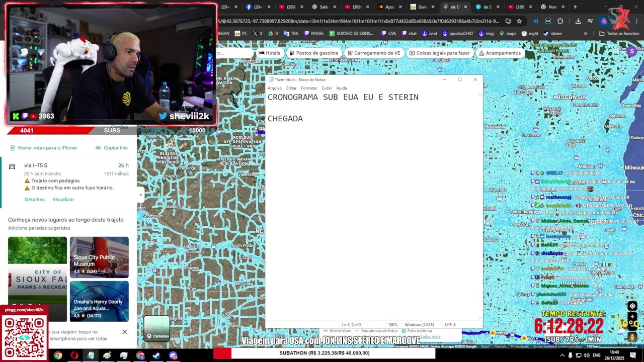This screenshot has width=644, height=362.
Task: Open the Editar menu in Notepad
Action: (291, 88)
